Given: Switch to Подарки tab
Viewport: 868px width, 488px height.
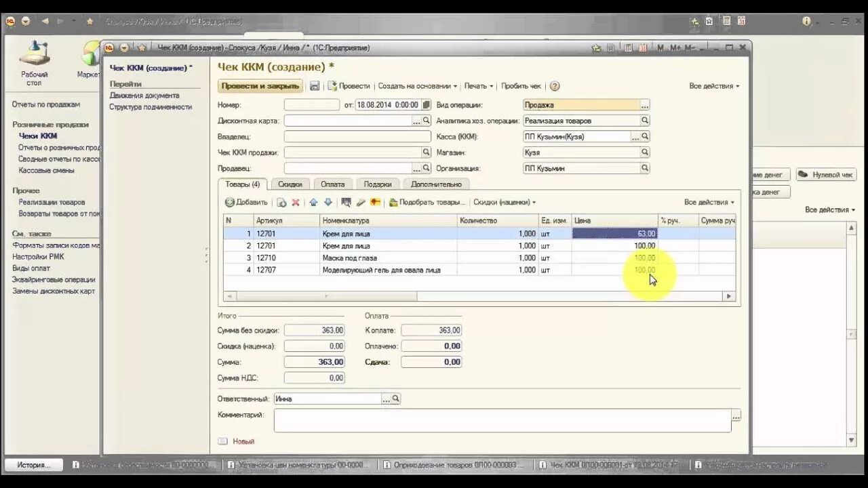Looking at the screenshot, I should pyautogui.click(x=378, y=184).
